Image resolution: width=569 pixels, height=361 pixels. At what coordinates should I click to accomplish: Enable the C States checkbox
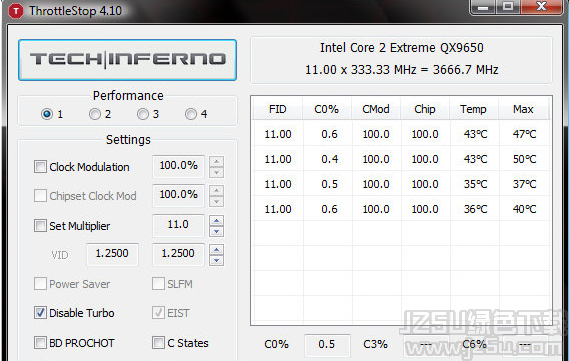coord(158,342)
